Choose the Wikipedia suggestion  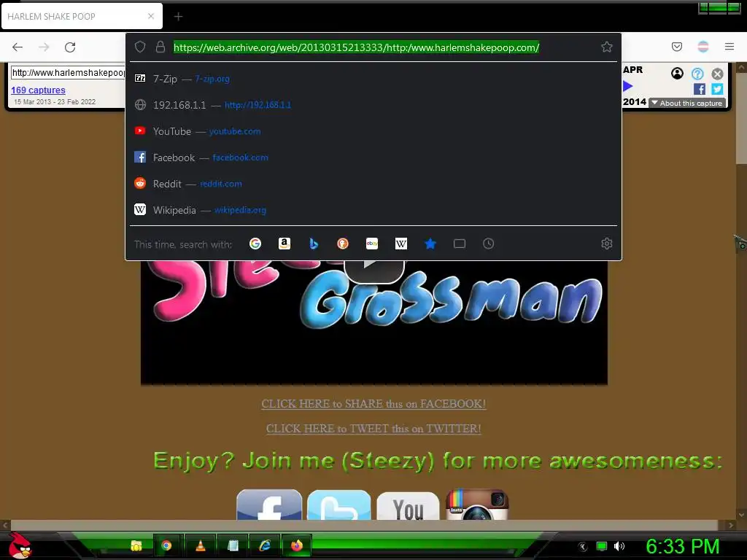tap(373, 209)
